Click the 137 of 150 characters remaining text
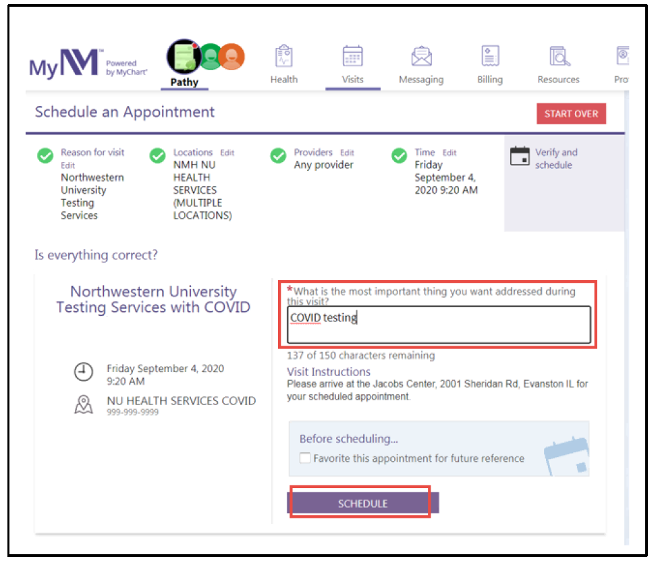Image resolution: width=656 pixels, height=564 pixels. [361, 356]
